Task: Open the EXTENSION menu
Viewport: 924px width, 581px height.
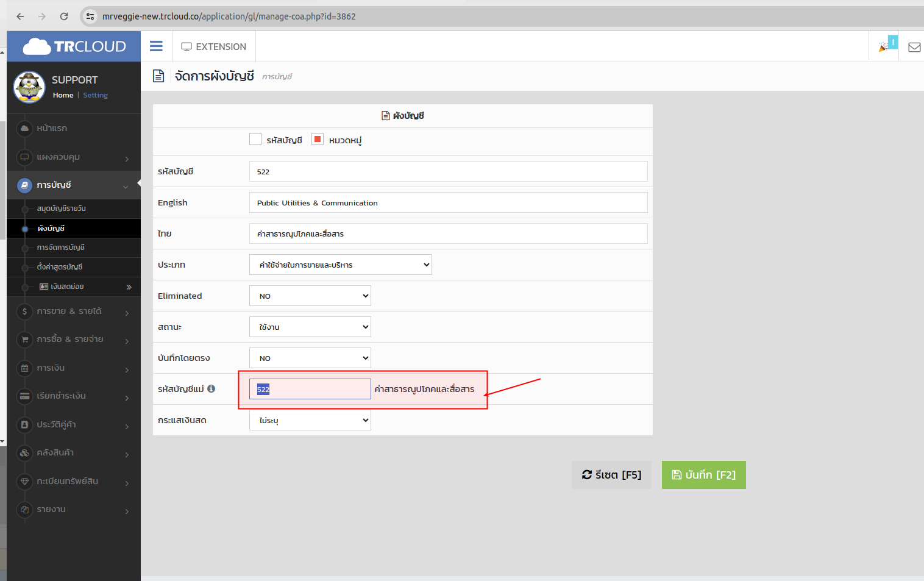Action: click(214, 47)
